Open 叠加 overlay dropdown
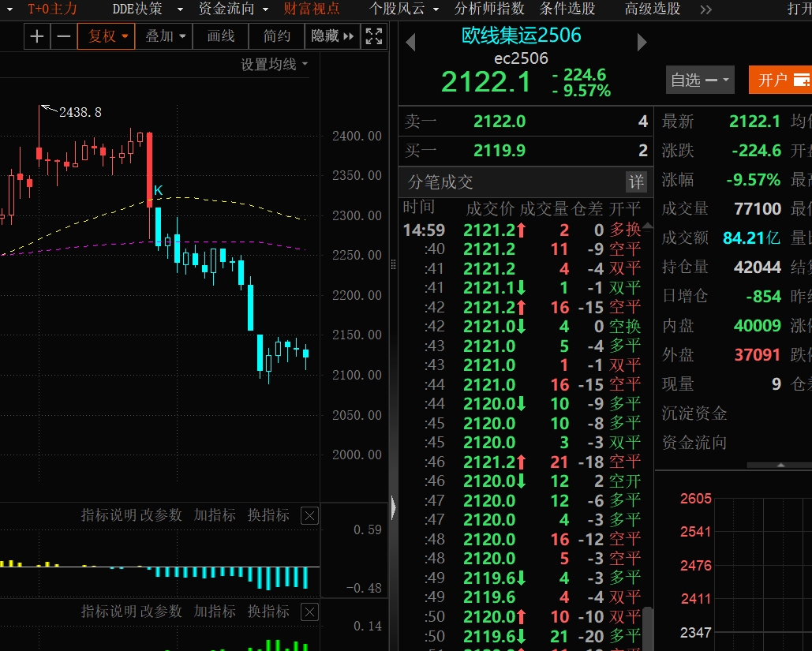Viewport: 812px width, 651px height. coord(164,36)
